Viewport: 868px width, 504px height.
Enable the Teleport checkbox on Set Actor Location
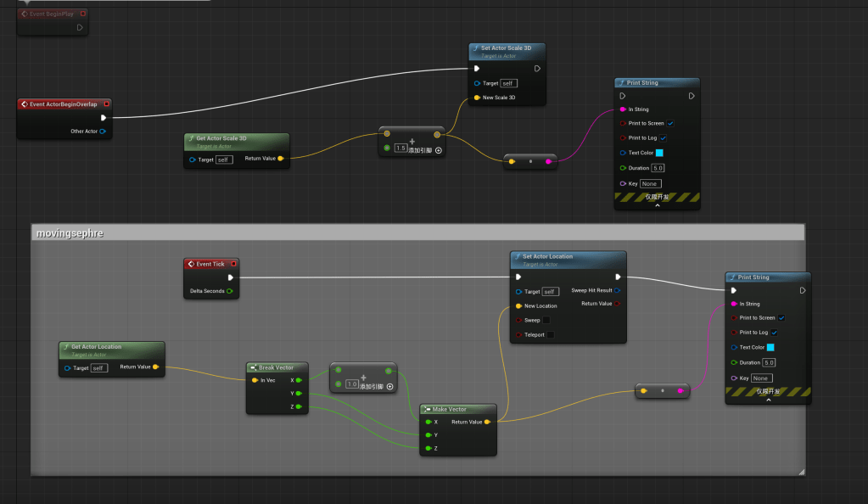(x=550, y=335)
